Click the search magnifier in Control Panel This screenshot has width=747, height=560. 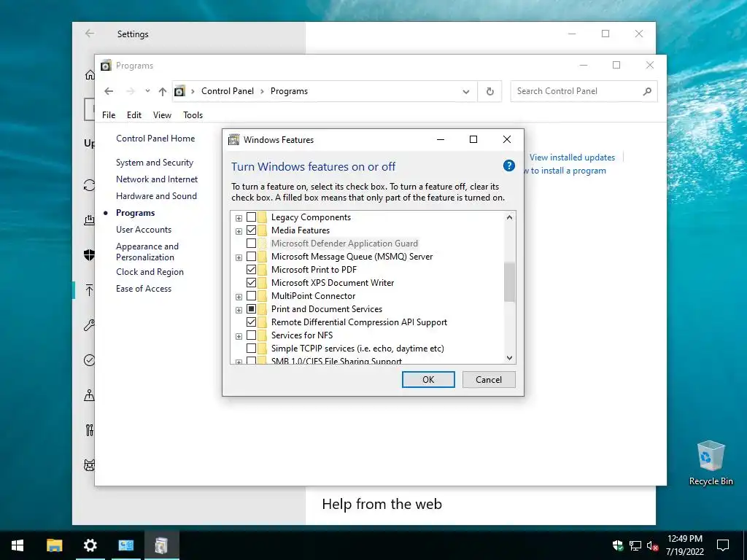tap(647, 91)
